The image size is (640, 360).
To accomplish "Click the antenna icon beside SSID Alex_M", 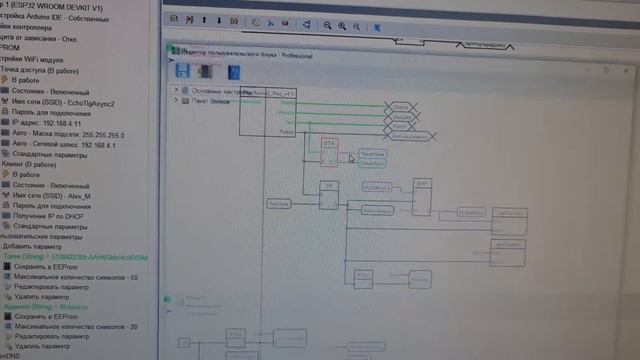I will pos(6,195).
